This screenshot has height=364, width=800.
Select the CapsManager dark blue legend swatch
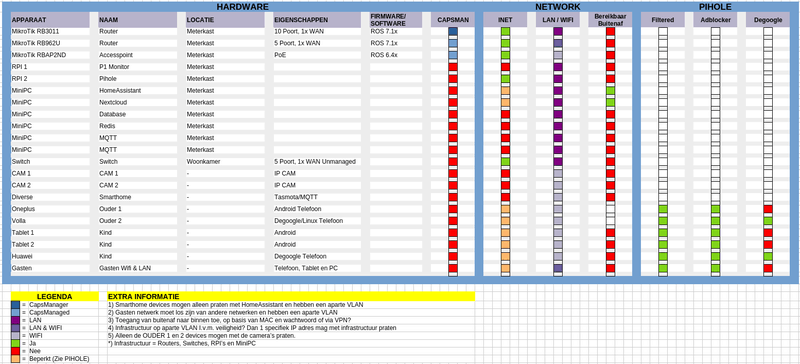15,305
